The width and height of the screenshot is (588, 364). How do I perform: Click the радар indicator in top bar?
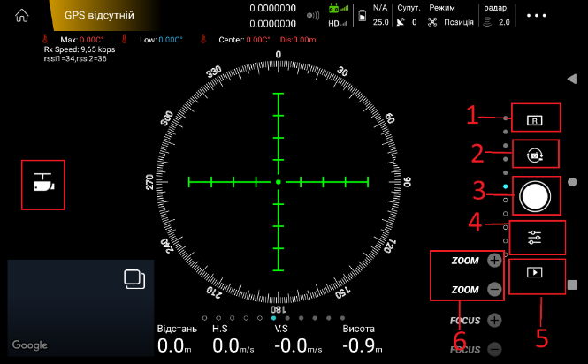[x=497, y=15]
